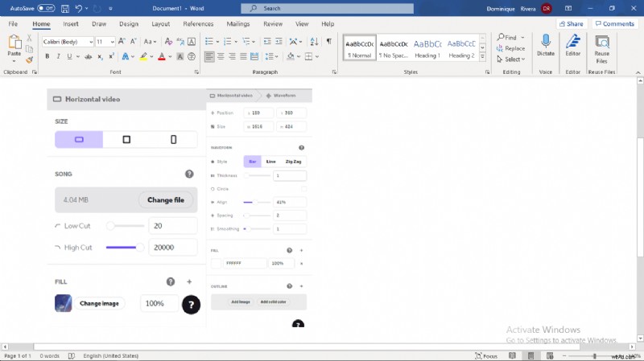Toggle Focus mode in status bar
This screenshot has height=361, width=644.
(485, 355)
